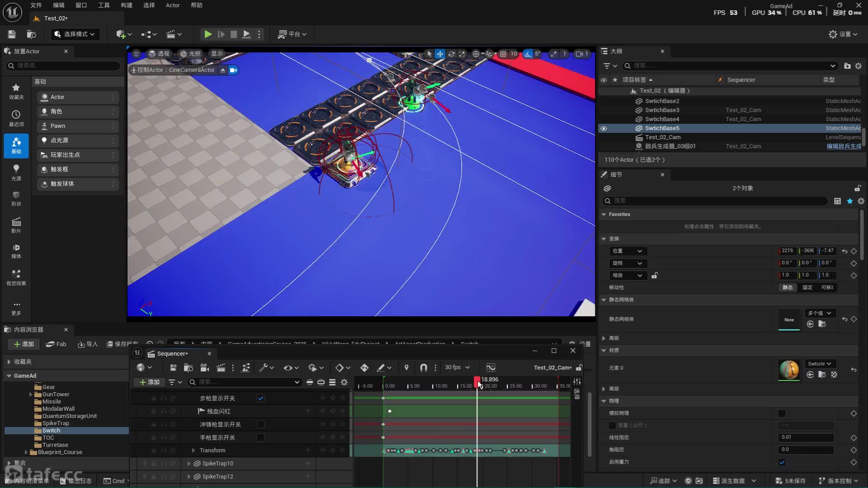Click the Save current level icon
868x488 pixels.
coord(12,34)
